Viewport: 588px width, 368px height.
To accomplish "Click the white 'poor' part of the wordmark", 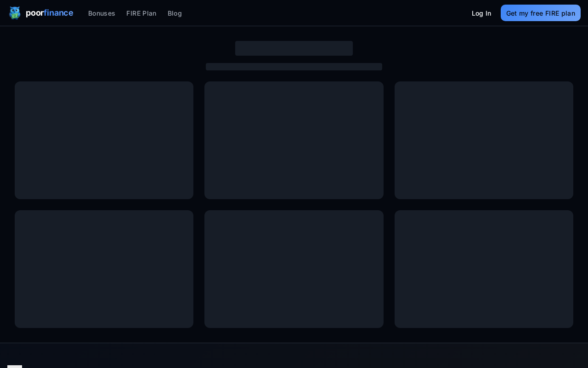I will click(x=34, y=13).
